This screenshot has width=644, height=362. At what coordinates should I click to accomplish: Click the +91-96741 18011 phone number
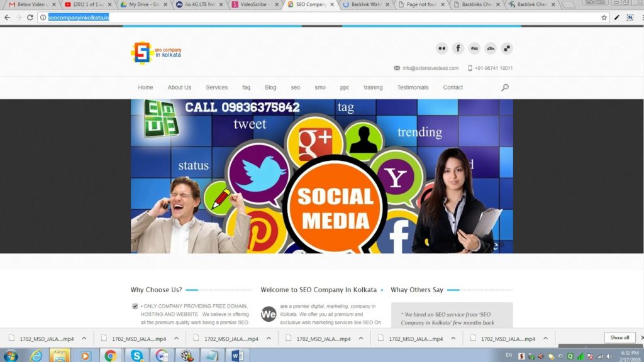[494, 68]
